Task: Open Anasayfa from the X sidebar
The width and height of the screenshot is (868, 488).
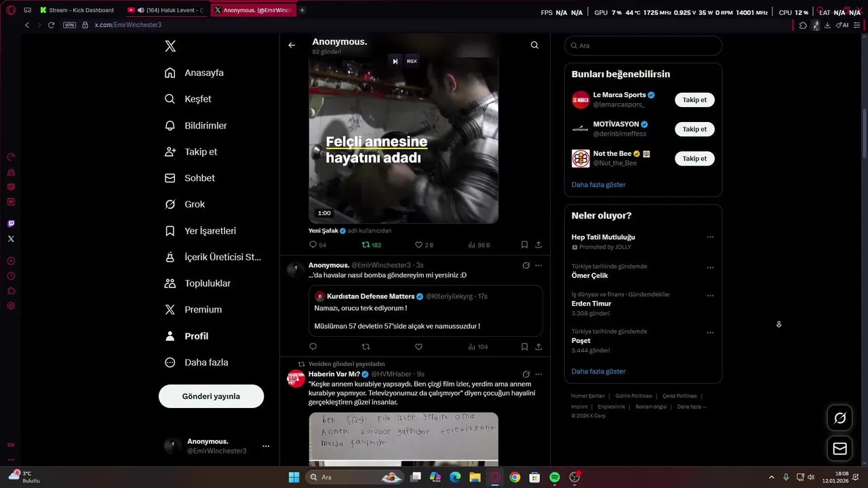Action: pos(194,73)
